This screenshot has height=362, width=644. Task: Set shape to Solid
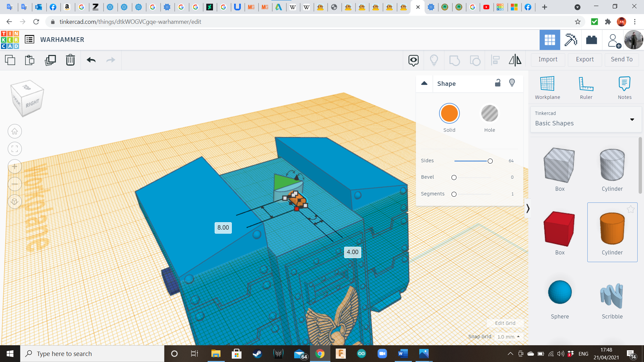tap(449, 114)
